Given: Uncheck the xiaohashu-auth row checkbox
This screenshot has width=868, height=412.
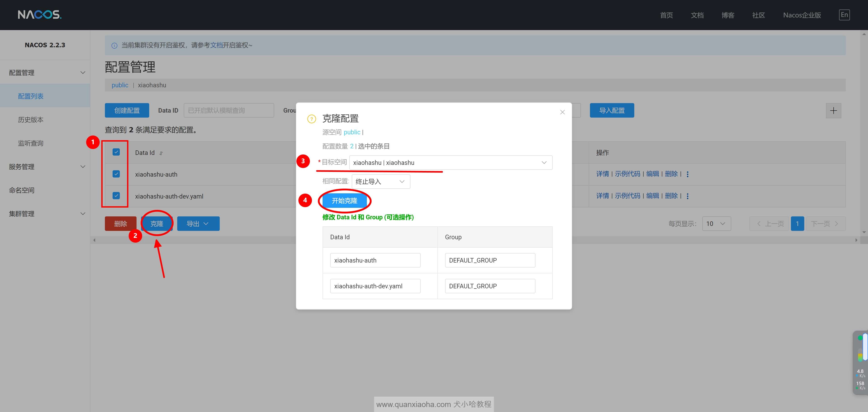Looking at the screenshot, I should coord(116,174).
